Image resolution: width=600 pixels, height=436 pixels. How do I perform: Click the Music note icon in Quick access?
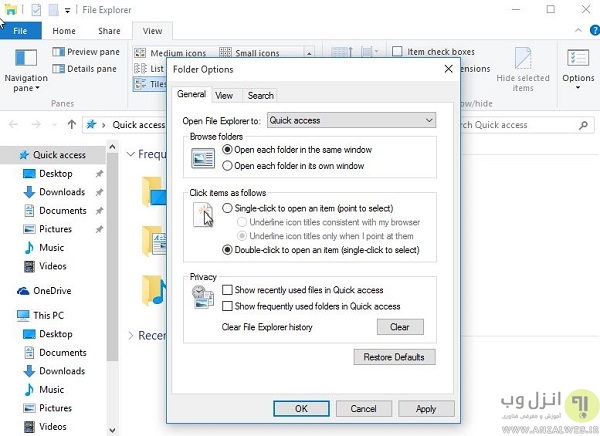pyautogui.click(x=29, y=247)
